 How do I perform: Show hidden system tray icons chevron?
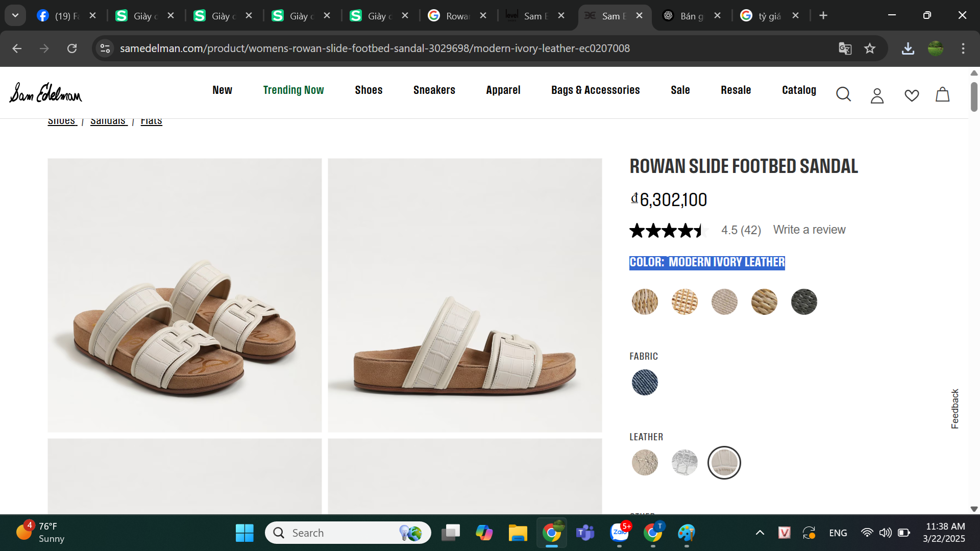[x=759, y=533]
